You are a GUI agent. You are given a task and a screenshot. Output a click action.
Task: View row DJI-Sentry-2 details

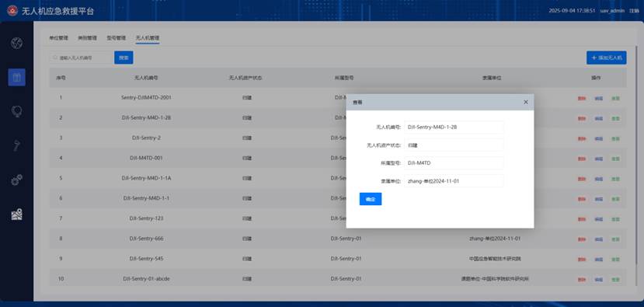pos(615,138)
